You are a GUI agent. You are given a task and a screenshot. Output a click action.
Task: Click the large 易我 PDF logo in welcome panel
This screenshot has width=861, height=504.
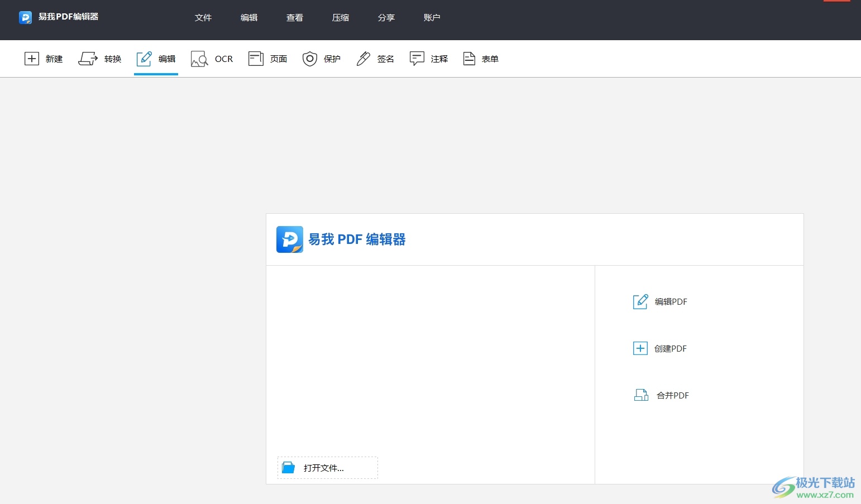290,239
